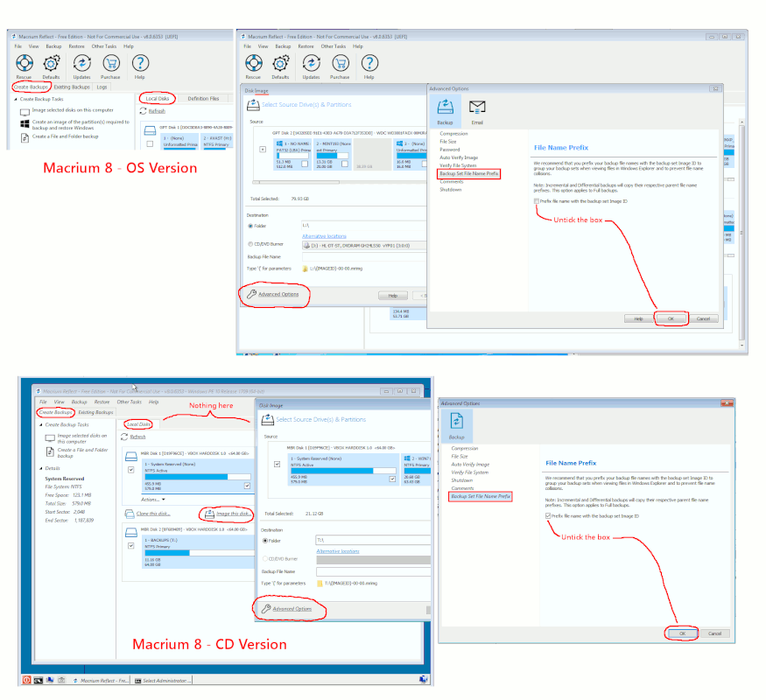The height and width of the screenshot is (700, 766).
Task: Tick GPT Disk 1 checkbox in top-left window
Action: [150, 144]
